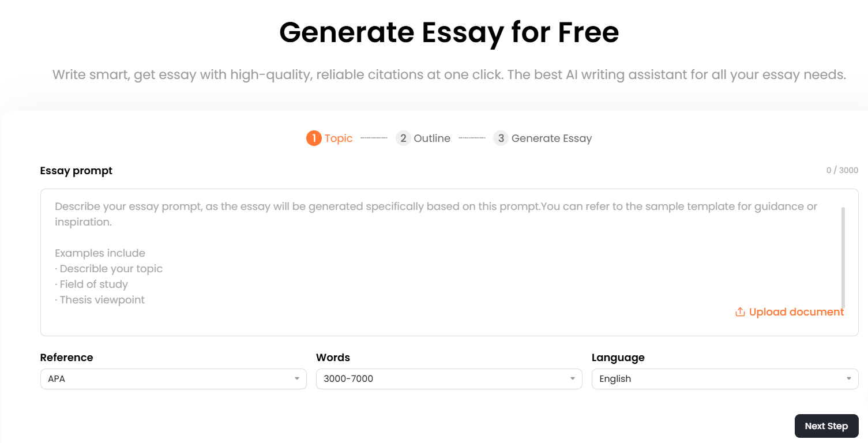868x443 pixels.
Task: Select the Topic step label
Action: click(x=339, y=138)
